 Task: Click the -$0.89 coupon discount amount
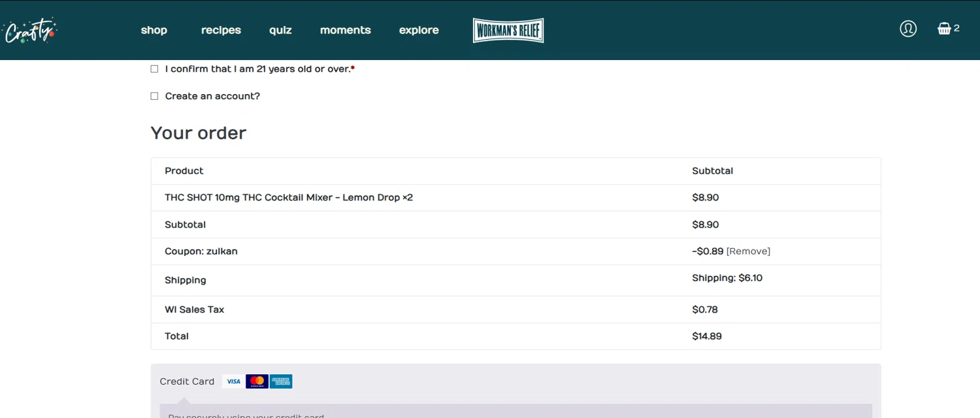[708, 251]
